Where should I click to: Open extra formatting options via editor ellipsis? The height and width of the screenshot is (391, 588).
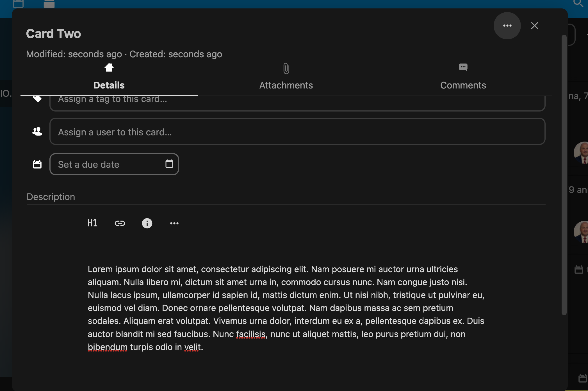[x=174, y=223]
